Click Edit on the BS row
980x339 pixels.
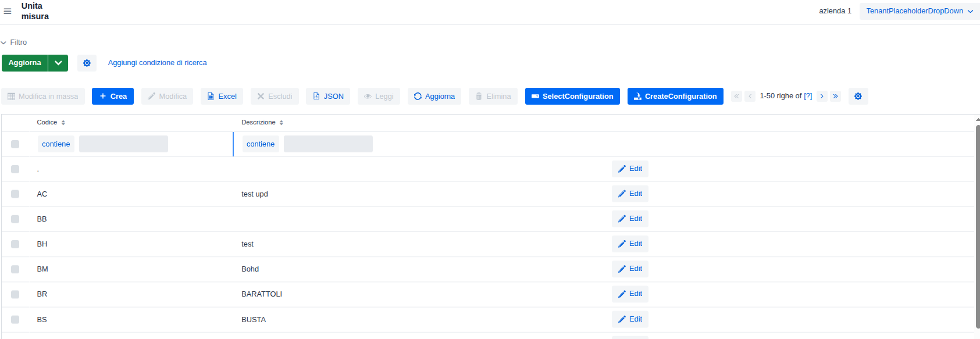click(x=630, y=319)
